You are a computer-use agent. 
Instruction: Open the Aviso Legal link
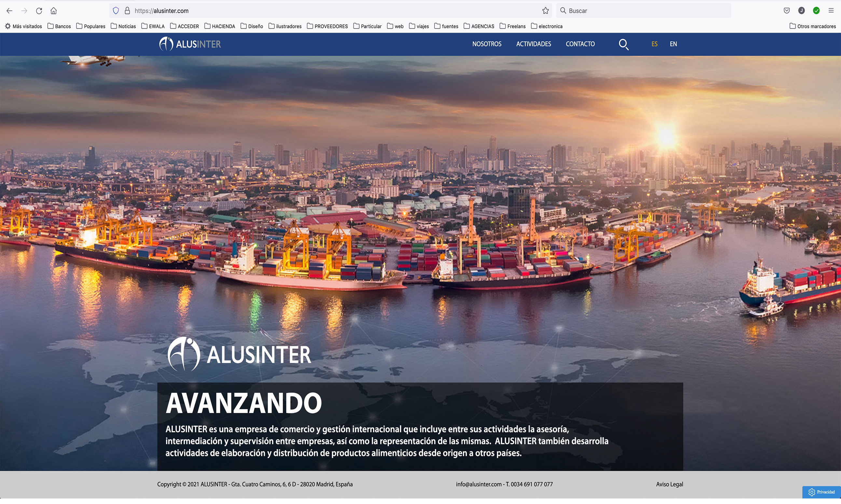point(669,484)
